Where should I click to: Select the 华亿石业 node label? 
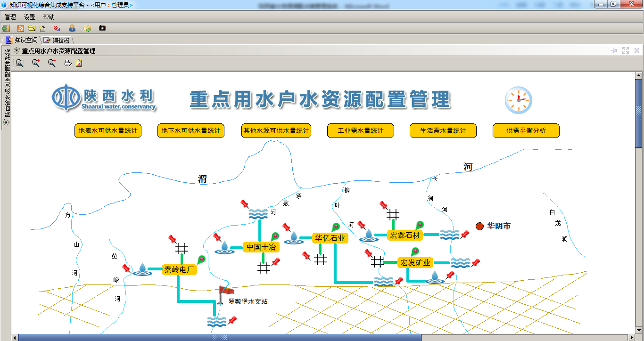pos(330,238)
